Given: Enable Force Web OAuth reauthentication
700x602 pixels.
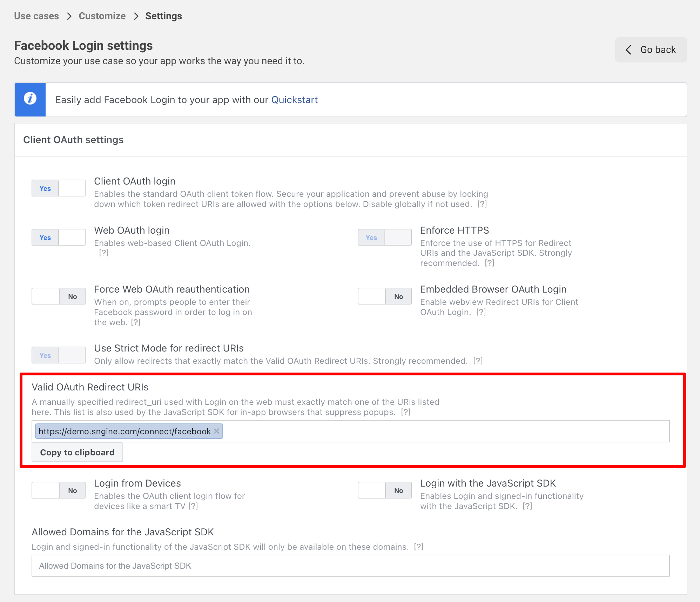Looking at the screenshot, I should 59,296.
